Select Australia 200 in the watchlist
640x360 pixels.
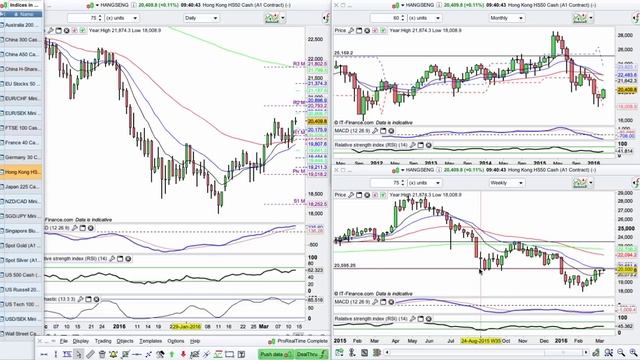point(21,25)
